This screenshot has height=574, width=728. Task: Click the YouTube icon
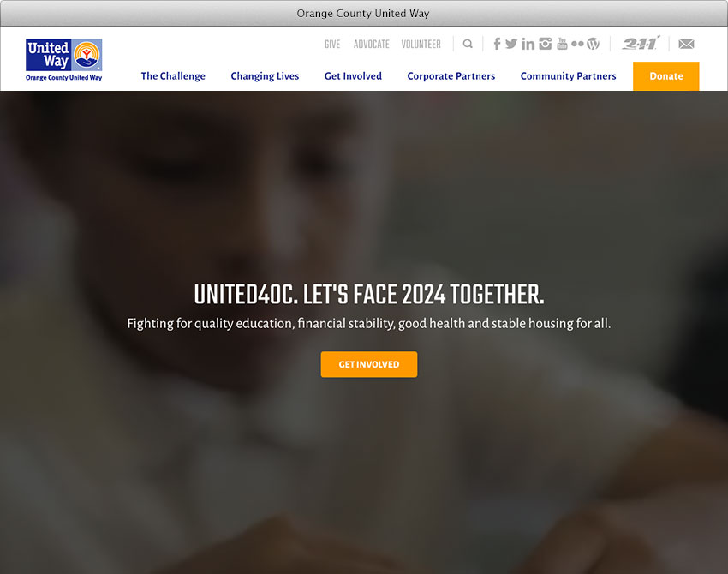562,44
